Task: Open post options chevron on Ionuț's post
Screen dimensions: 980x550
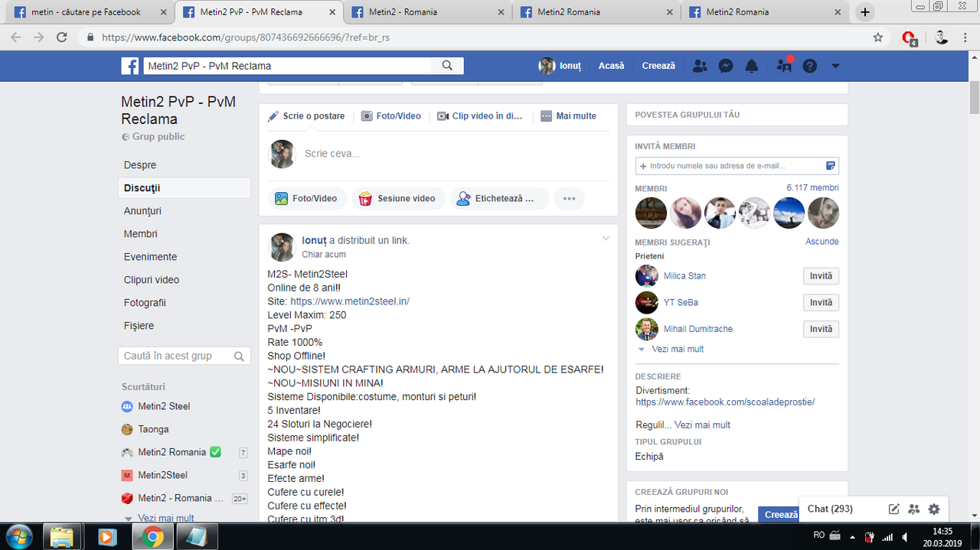Action: (606, 239)
